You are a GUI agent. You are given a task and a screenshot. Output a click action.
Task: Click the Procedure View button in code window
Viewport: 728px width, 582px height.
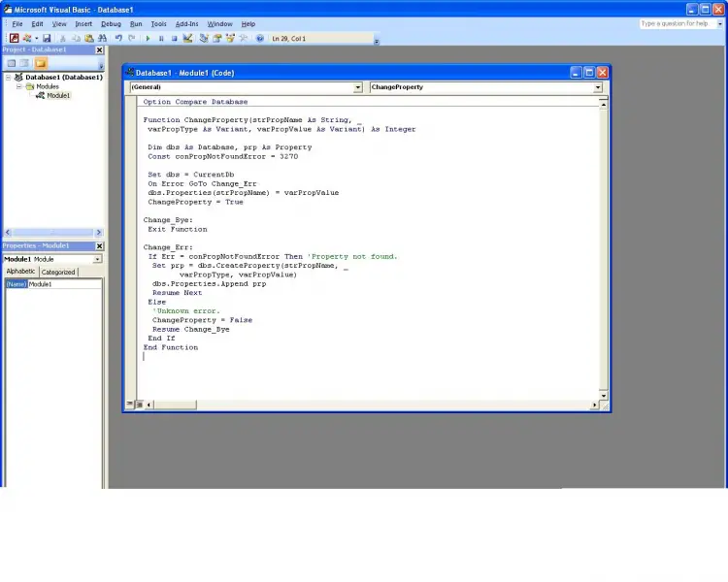(x=130, y=404)
